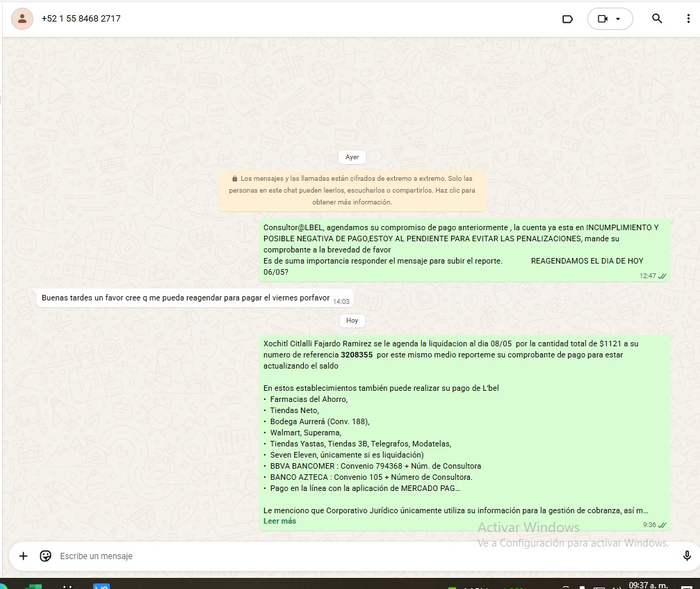The width and height of the screenshot is (700, 589).
Task: Open the taskbar clock 09:37 a. m.
Action: [649, 585]
